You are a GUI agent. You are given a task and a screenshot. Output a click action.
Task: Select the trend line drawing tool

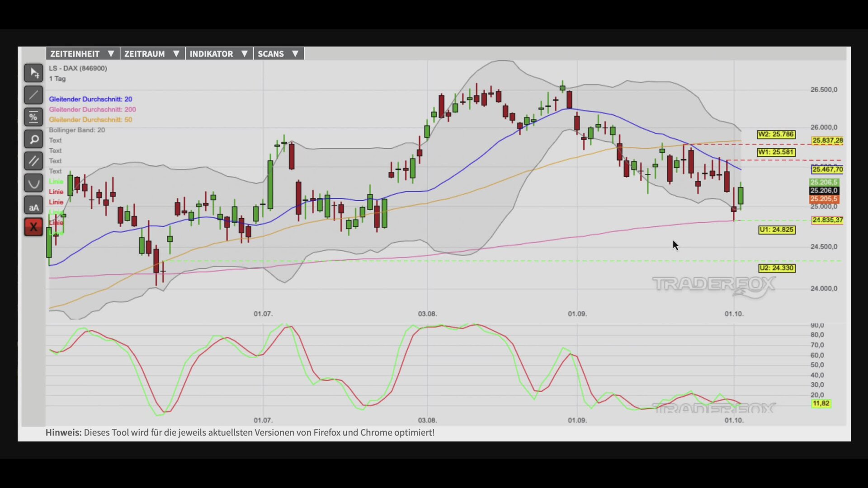point(33,95)
